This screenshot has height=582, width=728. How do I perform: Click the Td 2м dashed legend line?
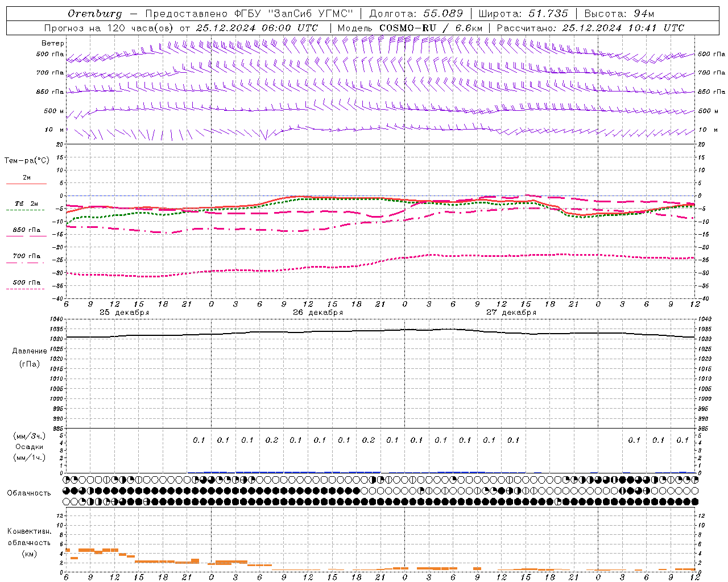point(25,210)
